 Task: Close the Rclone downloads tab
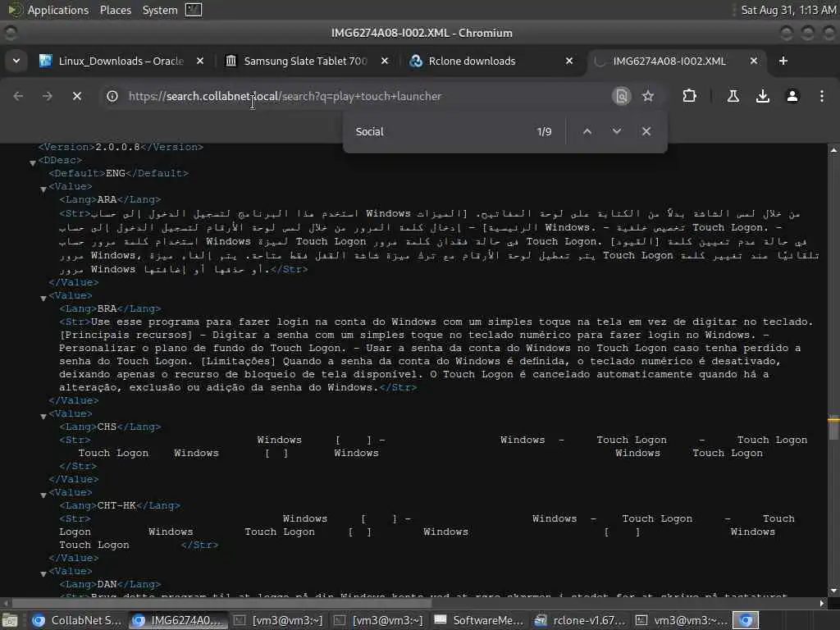569,61
